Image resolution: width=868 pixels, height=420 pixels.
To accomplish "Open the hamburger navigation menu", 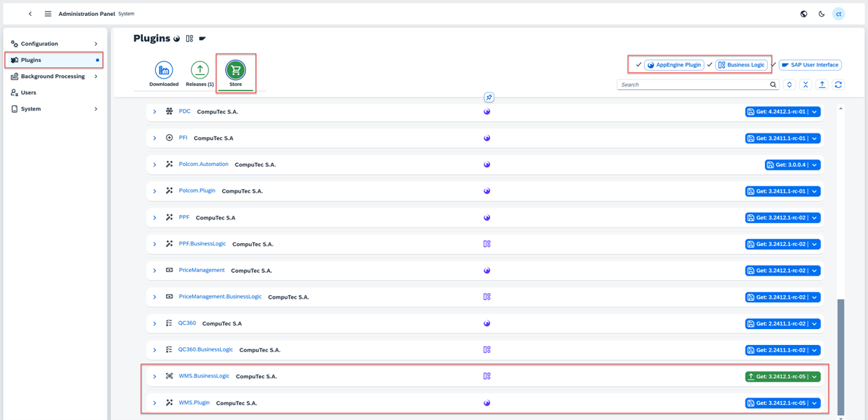I will (48, 14).
